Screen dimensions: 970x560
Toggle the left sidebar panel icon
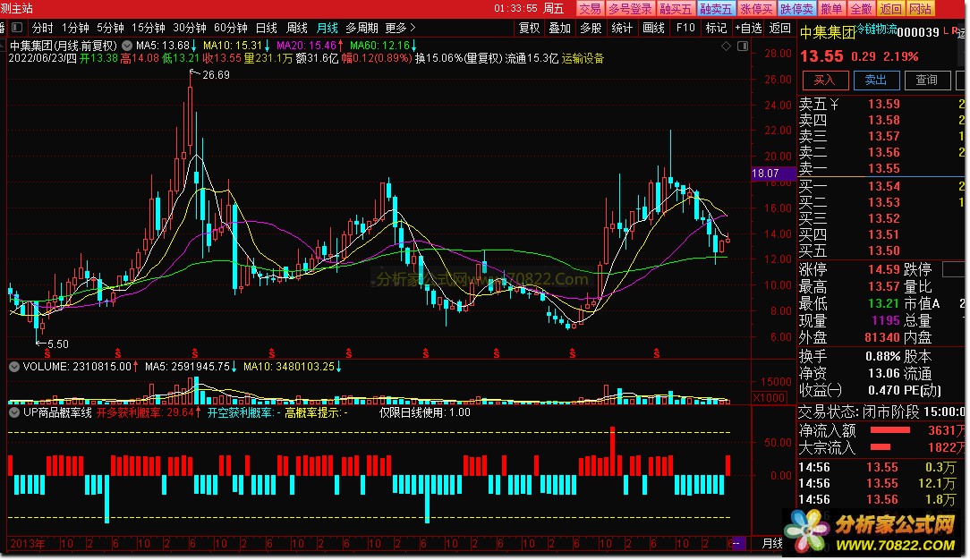[x=17, y=28]
